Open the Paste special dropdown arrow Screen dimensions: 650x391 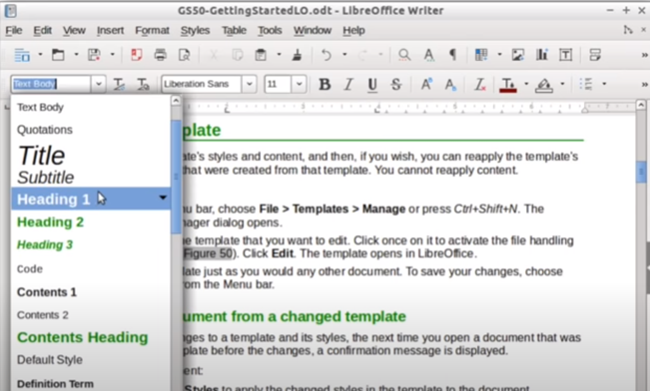click(x=279, y=54)
